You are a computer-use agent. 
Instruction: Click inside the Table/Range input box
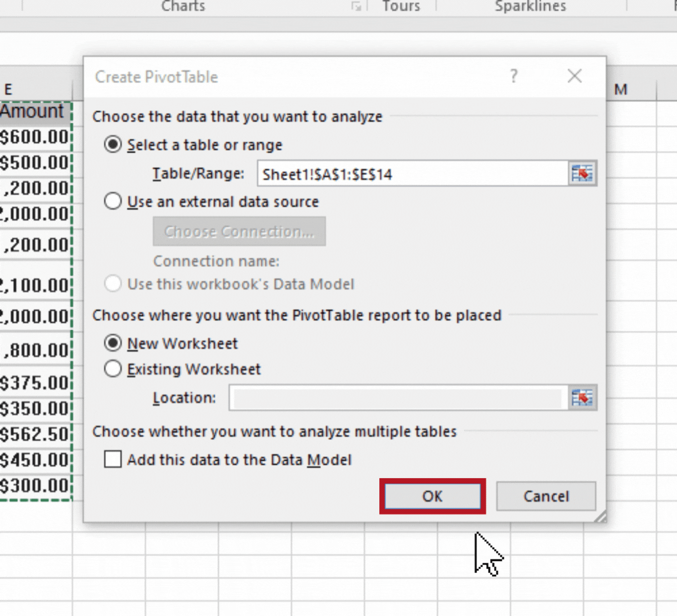point(405,174)
